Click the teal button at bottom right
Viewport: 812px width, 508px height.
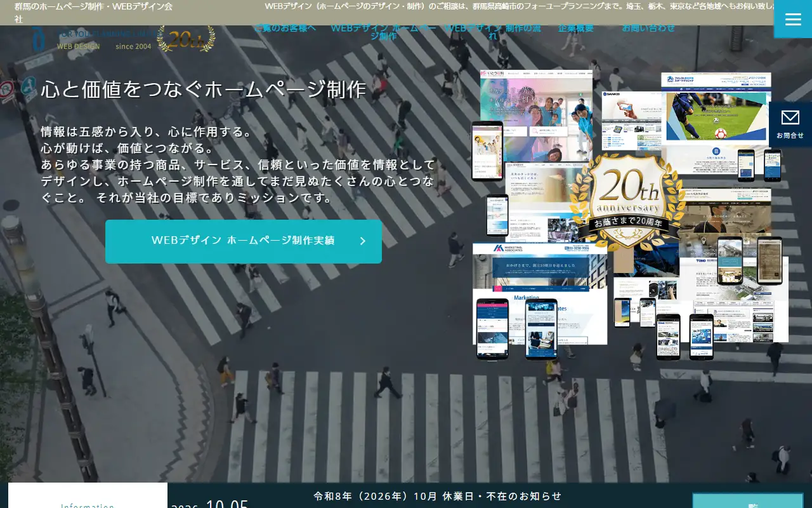point(748,500)
